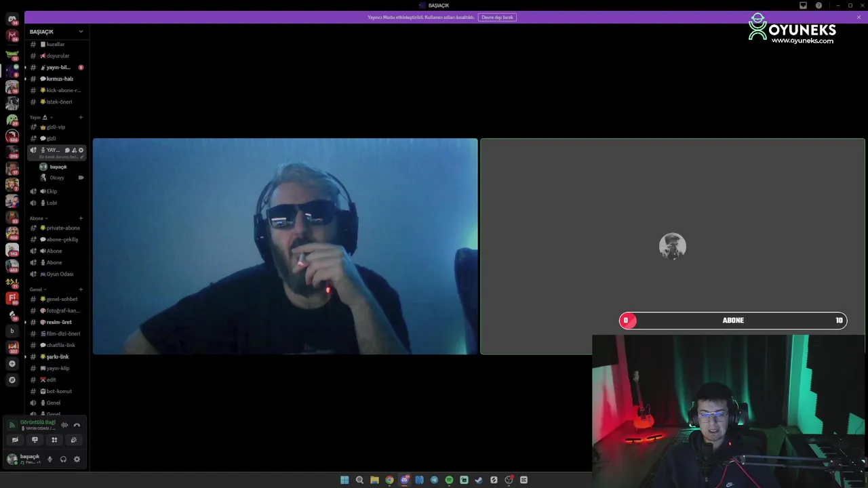Image resolution: width=868 pixels, height=488 pixels.
Task: Mute the microphone
Action: pyautogui.click(x=50, y=460)
